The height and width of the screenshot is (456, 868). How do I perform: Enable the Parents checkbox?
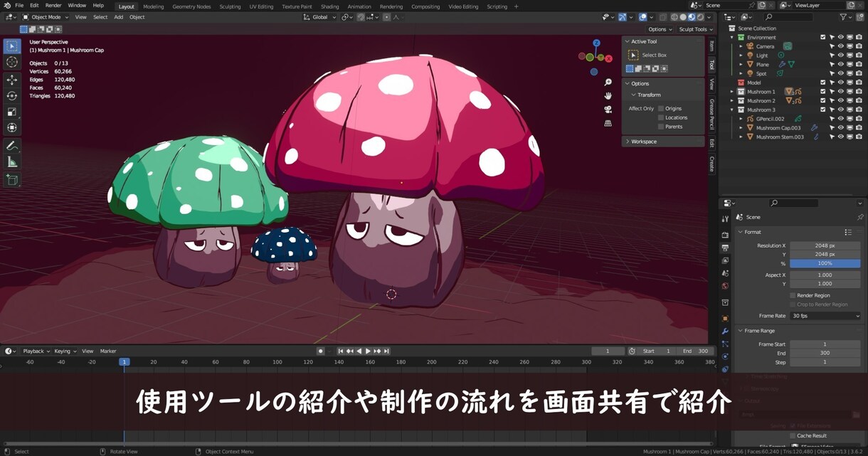661,127
